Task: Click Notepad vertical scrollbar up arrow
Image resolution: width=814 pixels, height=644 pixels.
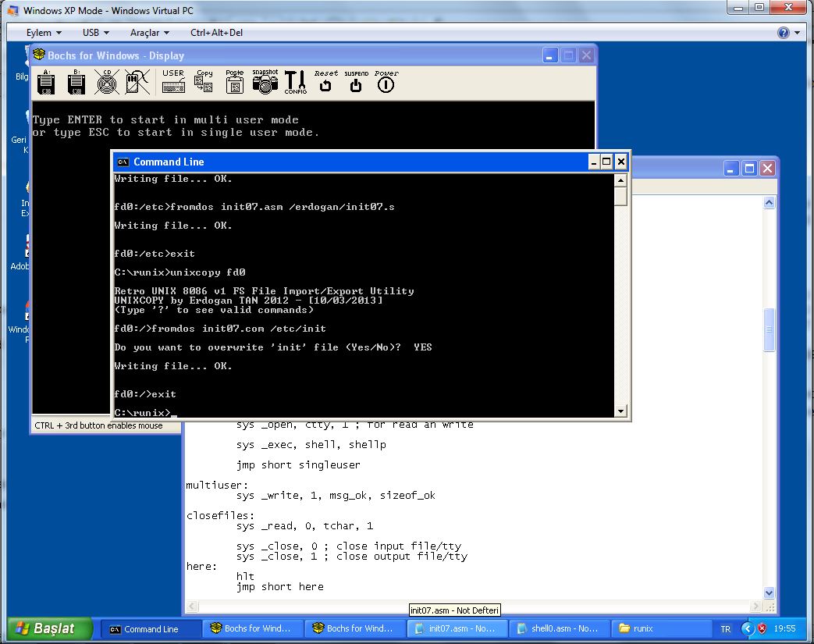Action: point(770,202)
